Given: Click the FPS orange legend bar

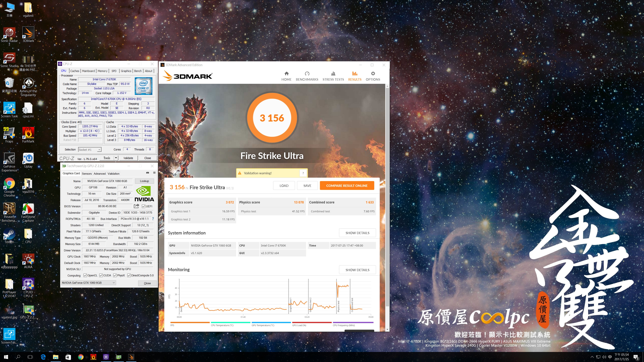Looking at the screenshot, I should point(190,322).
